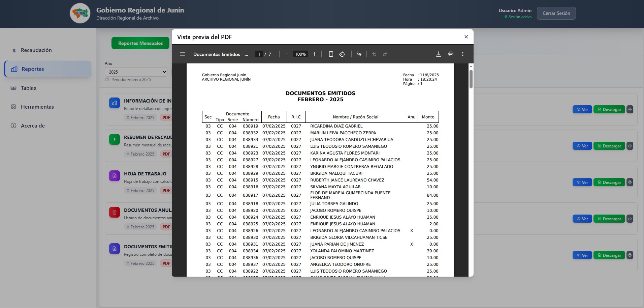Screen dimensions: 644x308
Task: Print the PDF from viewer toolbar
Action: 451,54
